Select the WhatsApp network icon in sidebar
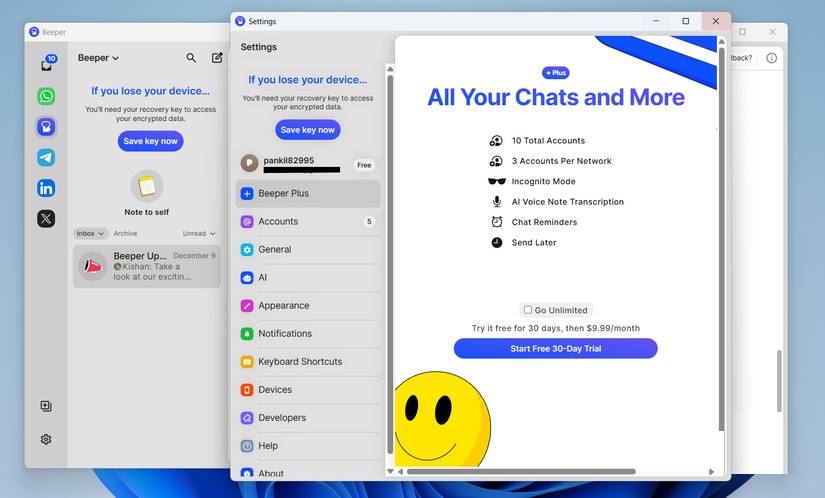Image resolution: width=825 pixels, height=498 pixels. click(x=46, y=96)
